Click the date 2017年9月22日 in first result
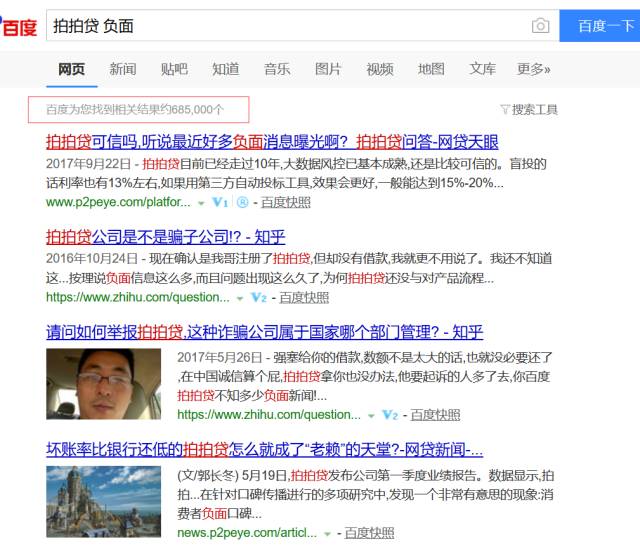The image size is (640, 549). tap(88, 164)
